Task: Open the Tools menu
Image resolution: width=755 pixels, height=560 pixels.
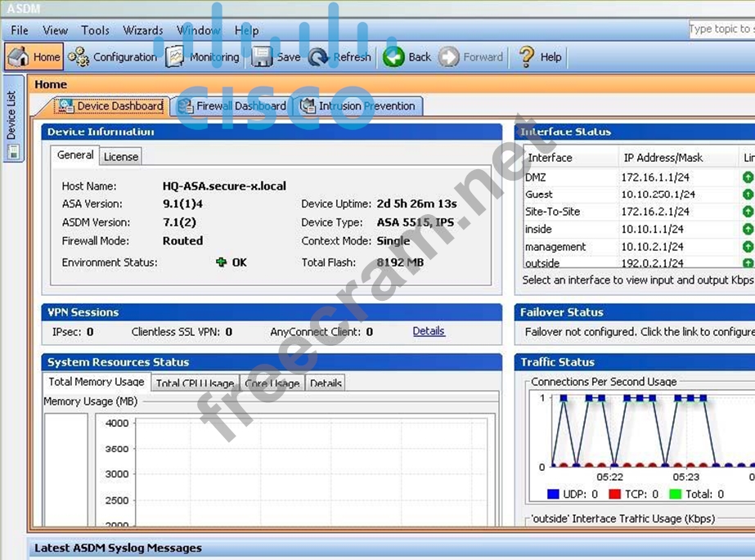Action: click(x=95, y=30)
